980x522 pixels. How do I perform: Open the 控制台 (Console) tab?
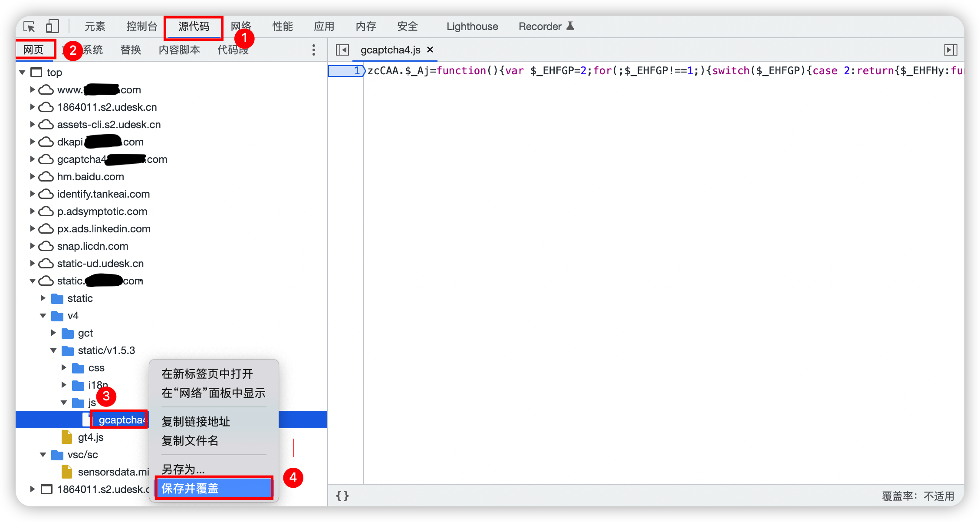[x=141, y=26]
